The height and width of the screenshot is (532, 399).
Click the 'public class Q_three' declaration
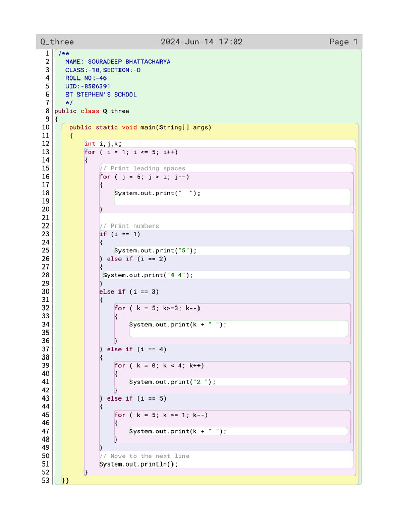(91, 111)
